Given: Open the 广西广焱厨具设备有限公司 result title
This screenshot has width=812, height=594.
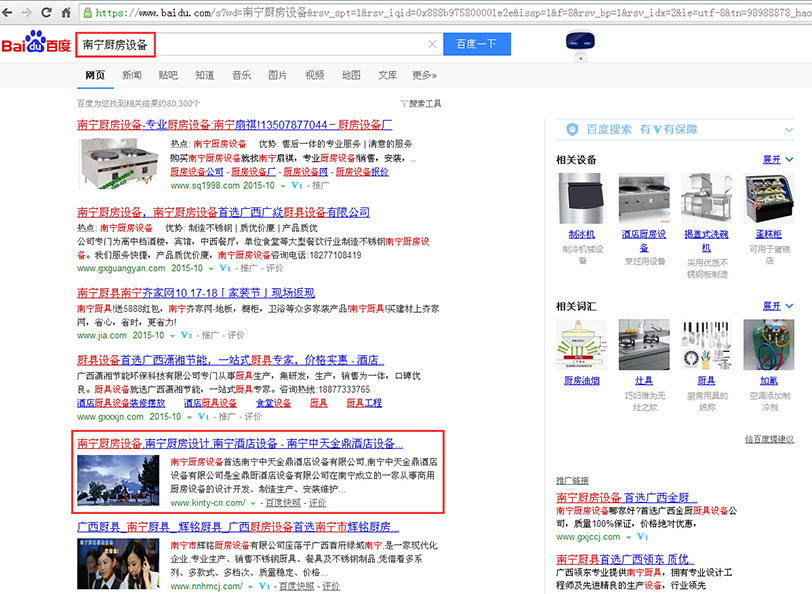Looking at the screenshot, I should coord(223,212).
